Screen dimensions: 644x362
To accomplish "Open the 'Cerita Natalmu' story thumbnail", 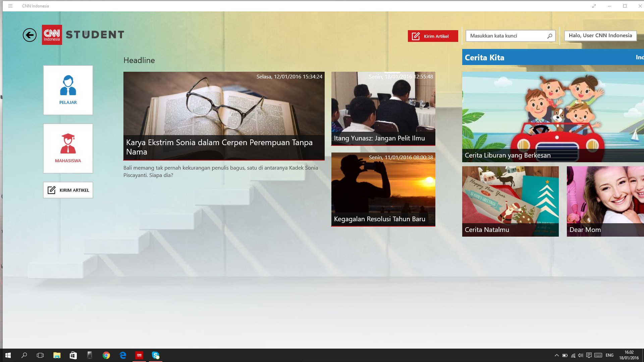I will coord(510,201).
